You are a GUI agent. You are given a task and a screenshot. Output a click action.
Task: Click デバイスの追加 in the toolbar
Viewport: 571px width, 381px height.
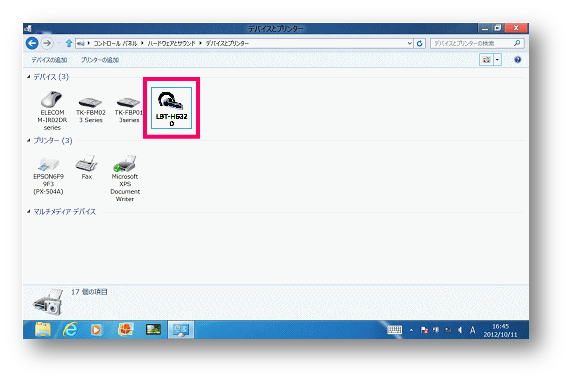(49, 60)
